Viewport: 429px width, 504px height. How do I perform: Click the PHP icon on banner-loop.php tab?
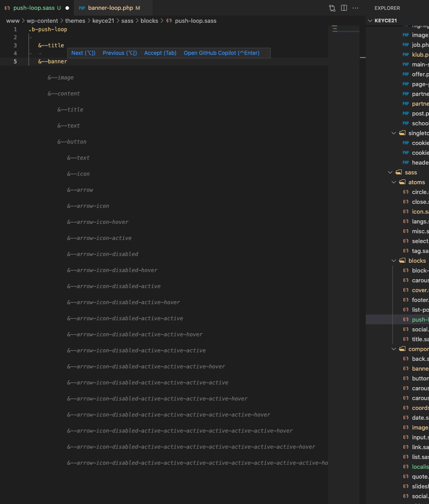82,8
